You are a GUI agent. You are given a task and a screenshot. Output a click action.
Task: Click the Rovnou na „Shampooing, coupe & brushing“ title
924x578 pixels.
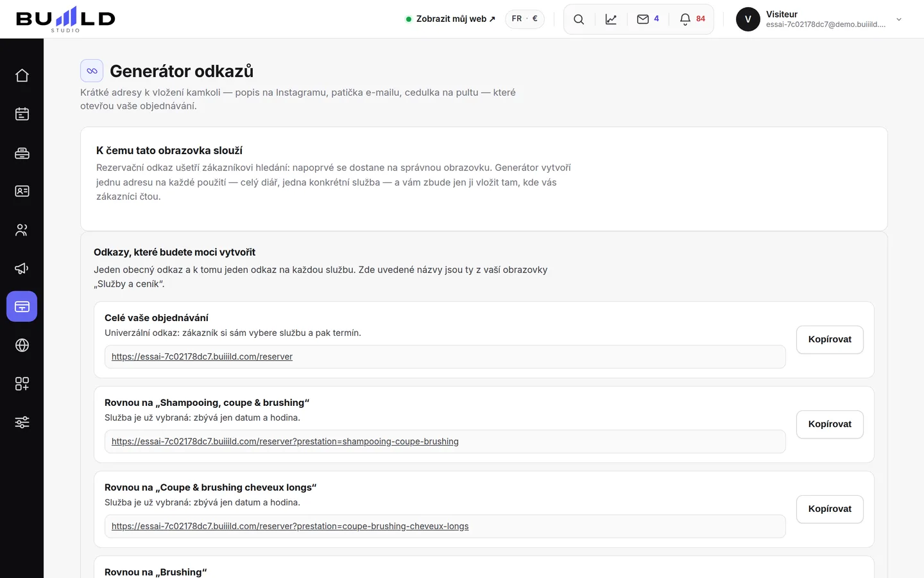coord(207,403)
